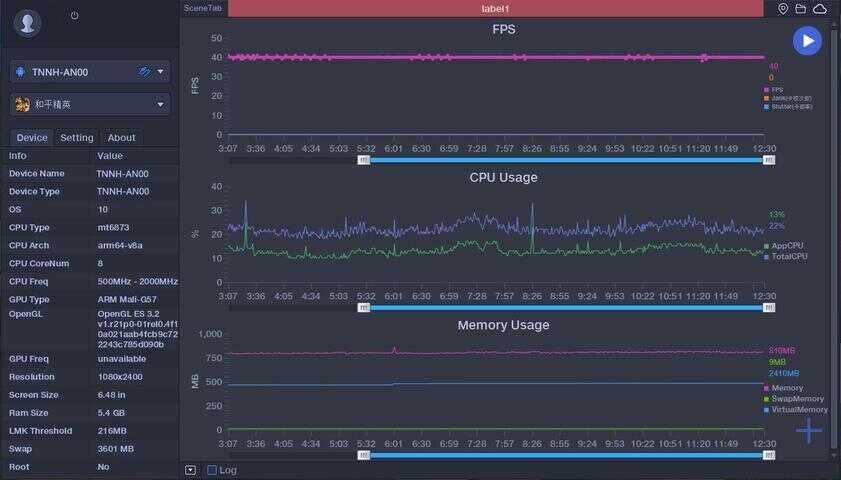Image resolution: width=841 pixels, height=480 pixels.
Task: Toggle the AppCPU legend series
Action: (x=786, y=246)
